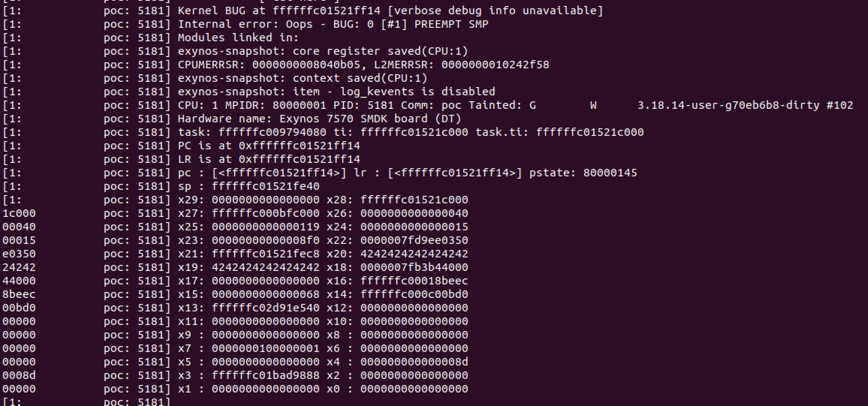Click 'log_kevents is disabled' text

coord(417,92)
